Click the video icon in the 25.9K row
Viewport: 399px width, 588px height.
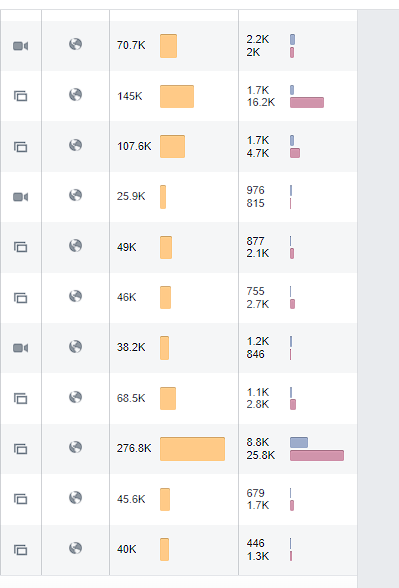21,197
